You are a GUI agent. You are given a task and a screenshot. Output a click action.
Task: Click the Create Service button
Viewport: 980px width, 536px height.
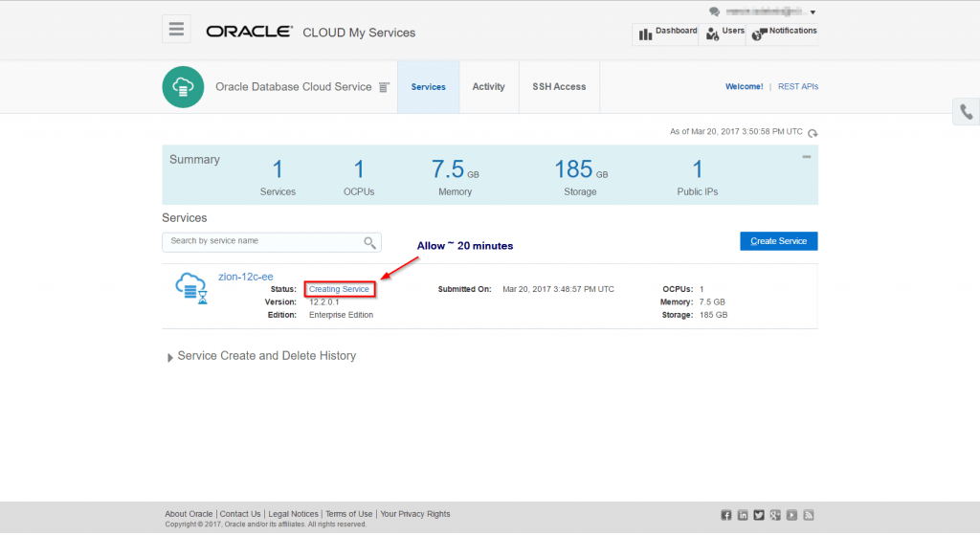click(x=778, y=241)
